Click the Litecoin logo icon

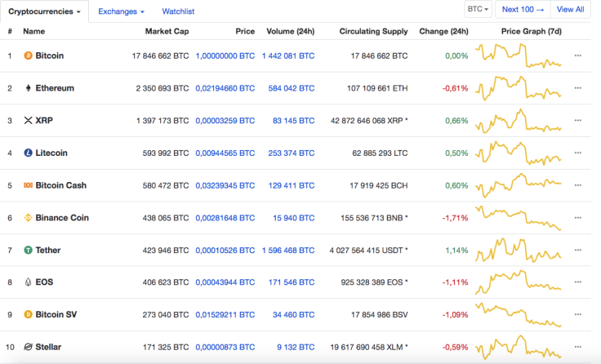(28, 153)
